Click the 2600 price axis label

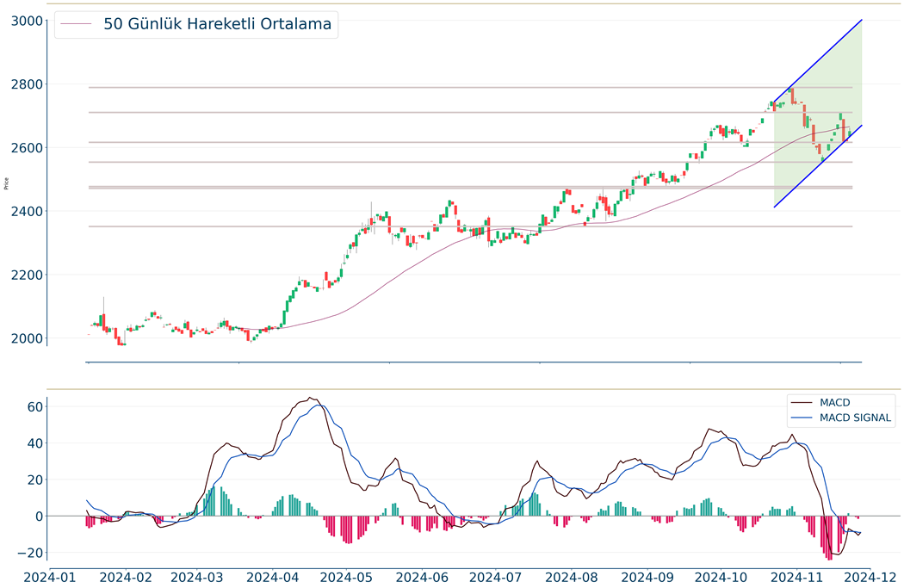pyautogui.click(x=27, y=148)
